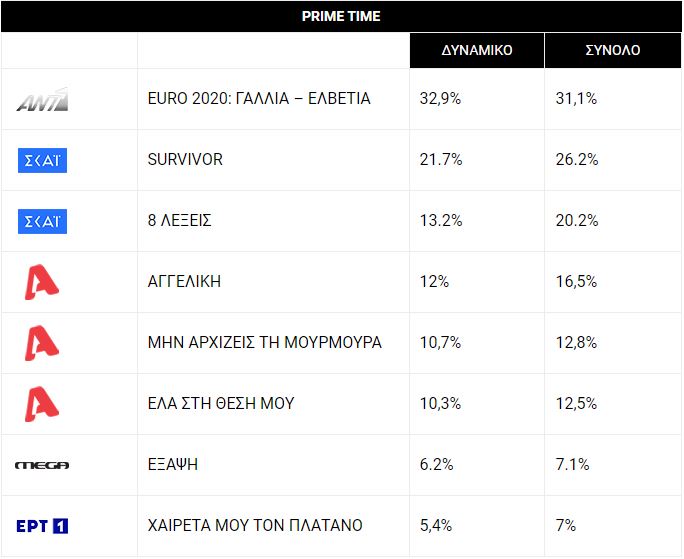Click the Alpha logo beside ΑΓΓΕΛΙΚΗ
The height and width of the screenshot is (559, 684).
pyautogui.click(x=42, y=282)
